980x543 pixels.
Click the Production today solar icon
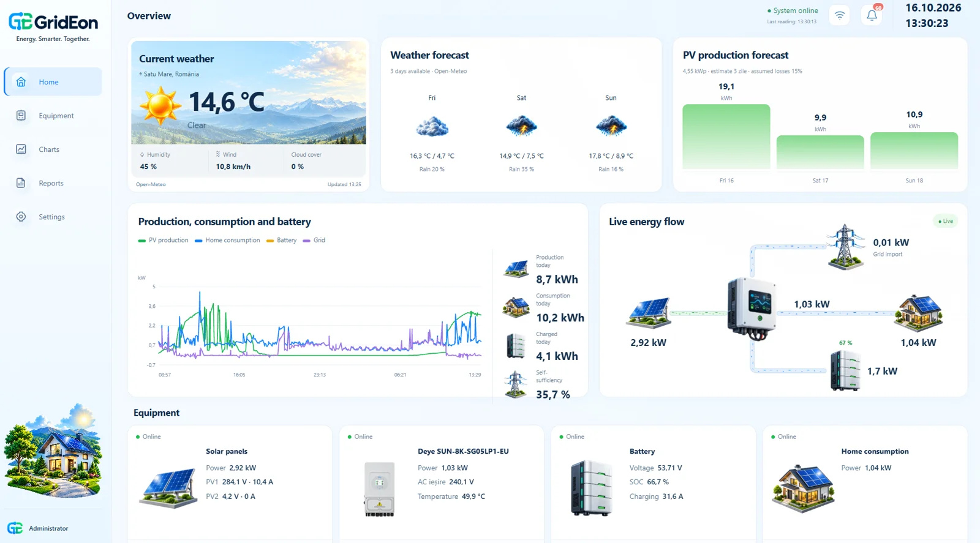pyautogui.click(x=516, y=269)
